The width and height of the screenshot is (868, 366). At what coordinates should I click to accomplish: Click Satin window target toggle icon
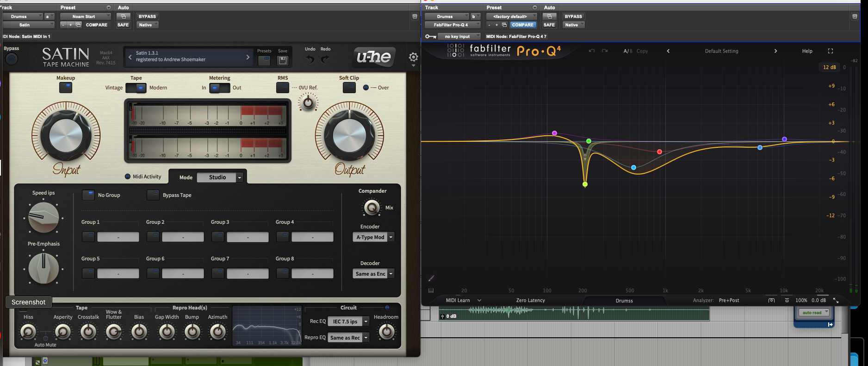(x=415, y=16)
